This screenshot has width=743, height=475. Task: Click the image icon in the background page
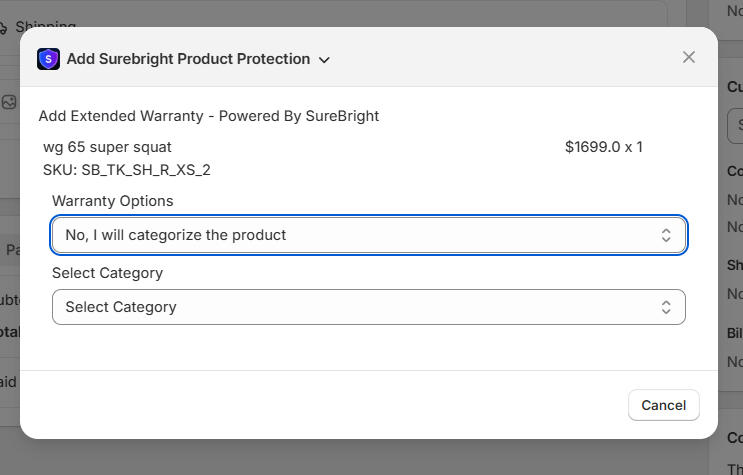coord(9,102)
